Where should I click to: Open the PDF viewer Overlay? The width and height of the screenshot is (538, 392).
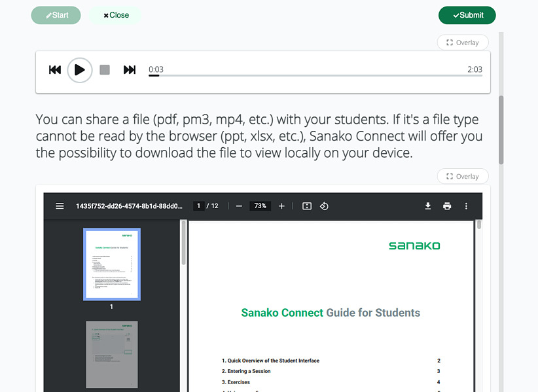(x=463, y=176)
